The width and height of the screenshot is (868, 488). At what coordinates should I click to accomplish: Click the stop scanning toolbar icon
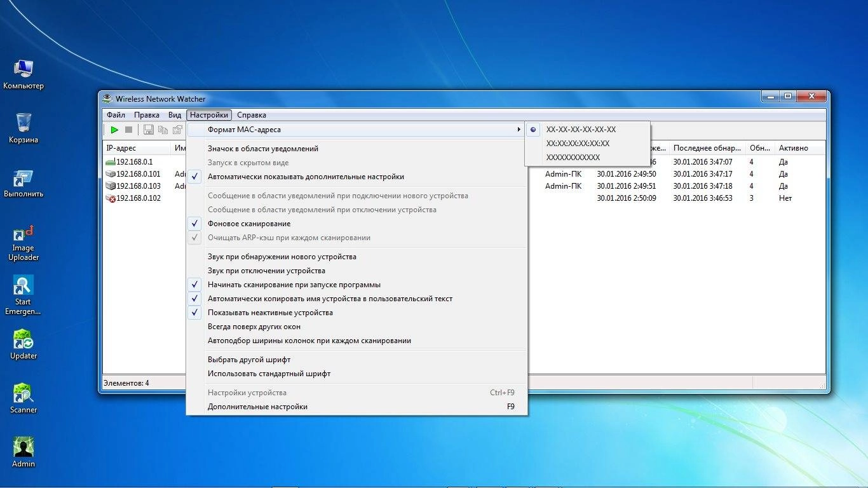129,130
